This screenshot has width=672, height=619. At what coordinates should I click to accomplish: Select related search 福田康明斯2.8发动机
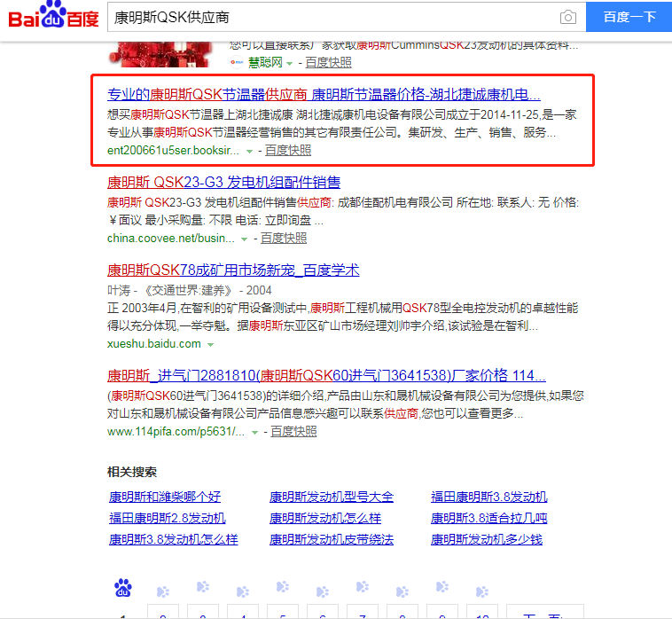click(x=168, y=518)
